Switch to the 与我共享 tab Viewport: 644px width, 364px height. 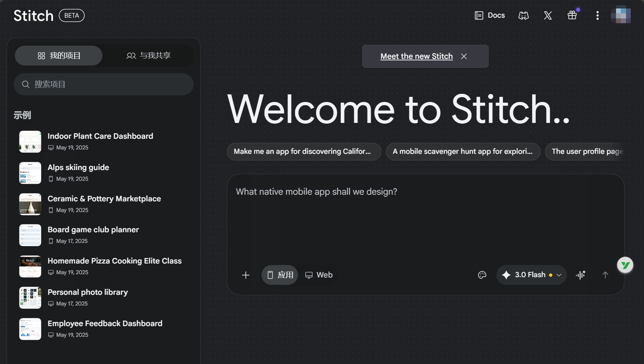tap(148, 56)
